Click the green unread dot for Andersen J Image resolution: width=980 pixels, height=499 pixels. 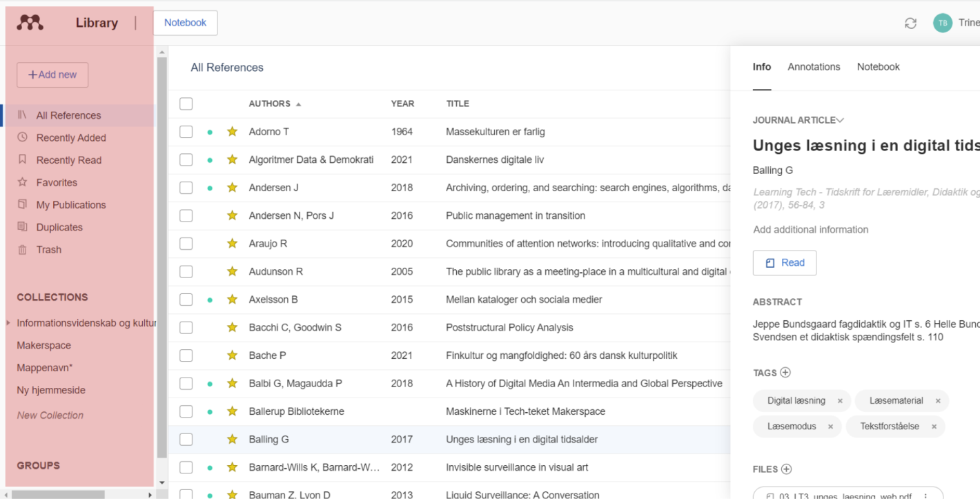pos(210,188)
